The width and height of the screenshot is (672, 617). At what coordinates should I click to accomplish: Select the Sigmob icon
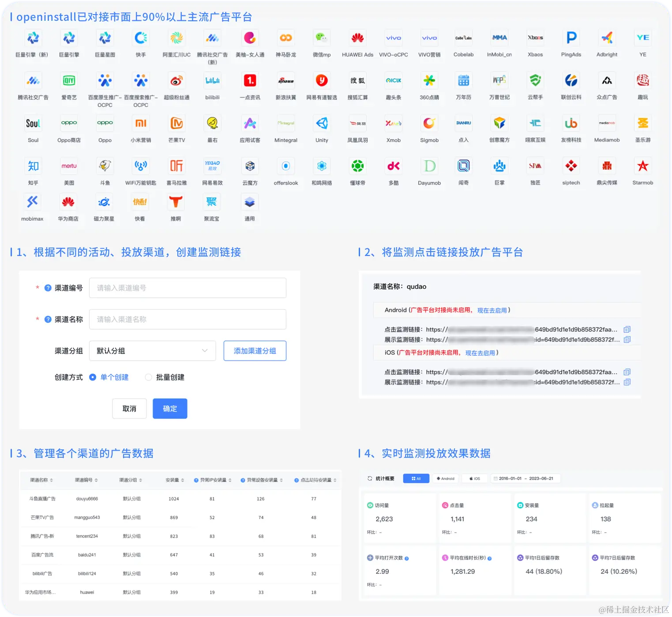click(x=429, y=124)
